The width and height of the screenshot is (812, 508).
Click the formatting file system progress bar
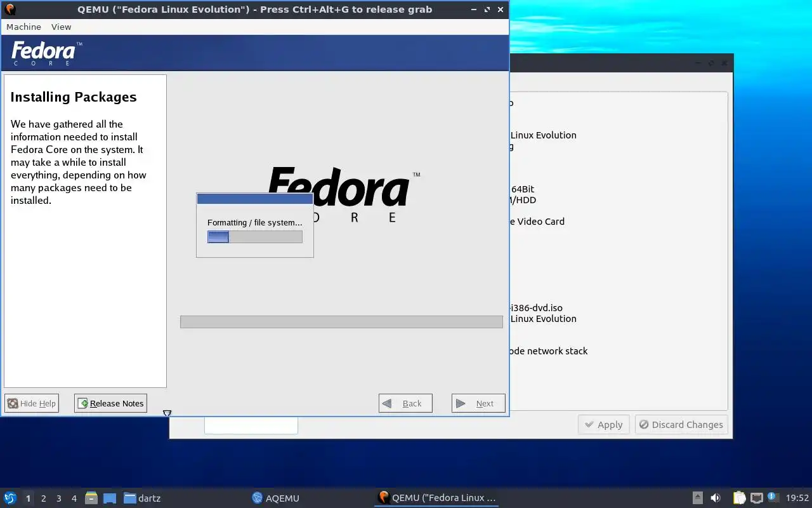(255, 237)
